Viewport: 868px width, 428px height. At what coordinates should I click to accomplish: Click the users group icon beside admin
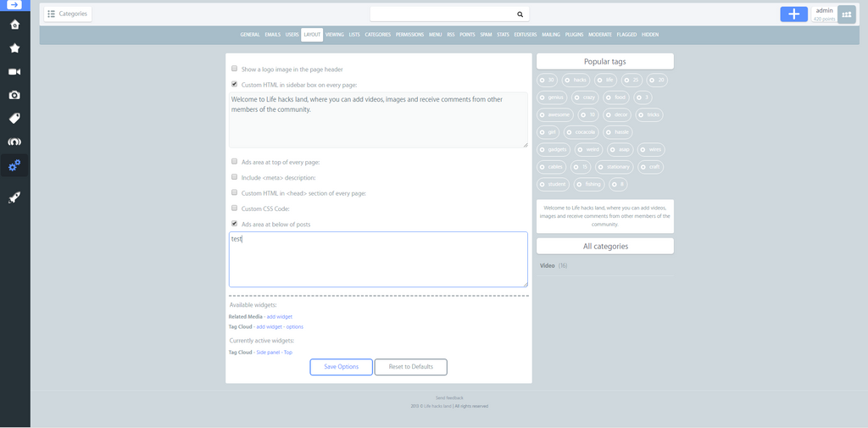point(847,14)
